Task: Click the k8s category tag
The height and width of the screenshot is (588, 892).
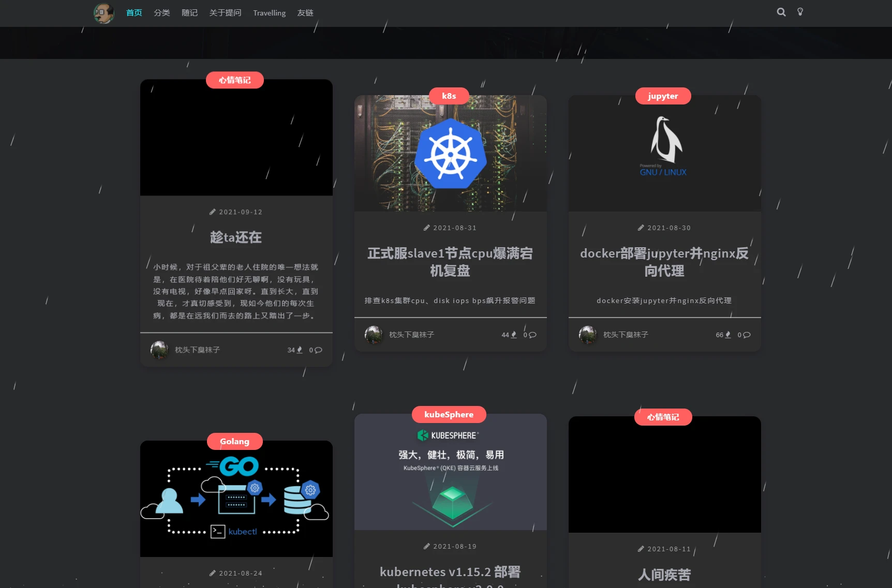Action: coord(449,96)
